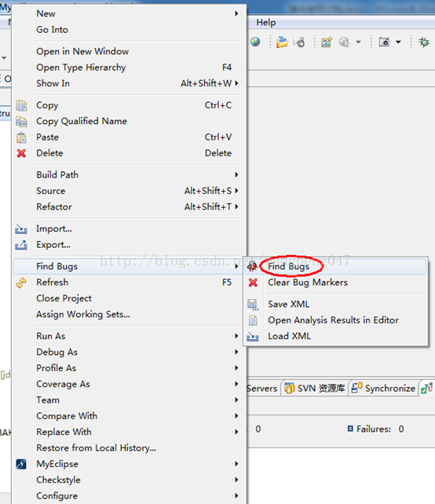Click the new dashboard sparkle toolbar icon
This screenshot has width=435, height=504.
pyautogui.click(x=327, y=42)
